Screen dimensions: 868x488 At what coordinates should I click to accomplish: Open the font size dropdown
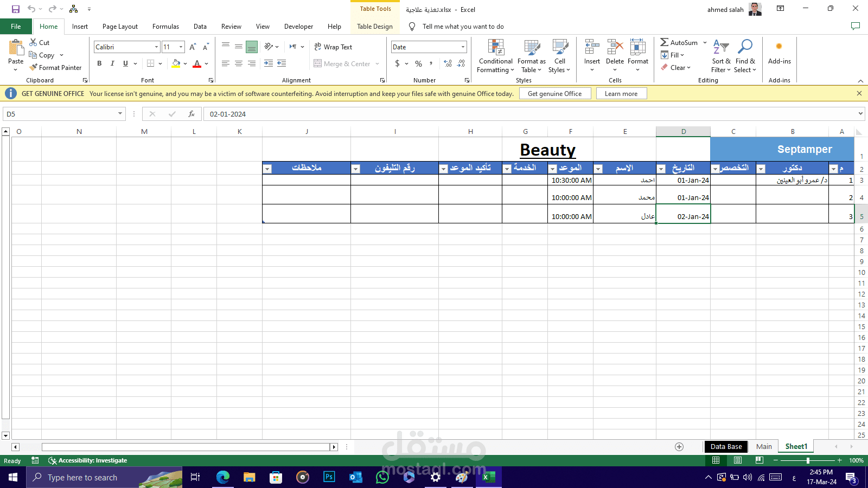pyautogui.click(x=181, y=47)
